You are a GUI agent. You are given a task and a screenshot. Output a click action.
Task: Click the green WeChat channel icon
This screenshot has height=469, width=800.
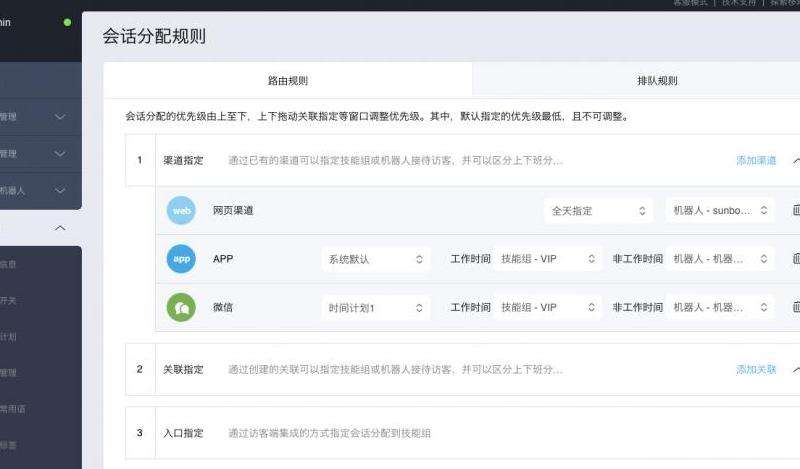point(181,307)
